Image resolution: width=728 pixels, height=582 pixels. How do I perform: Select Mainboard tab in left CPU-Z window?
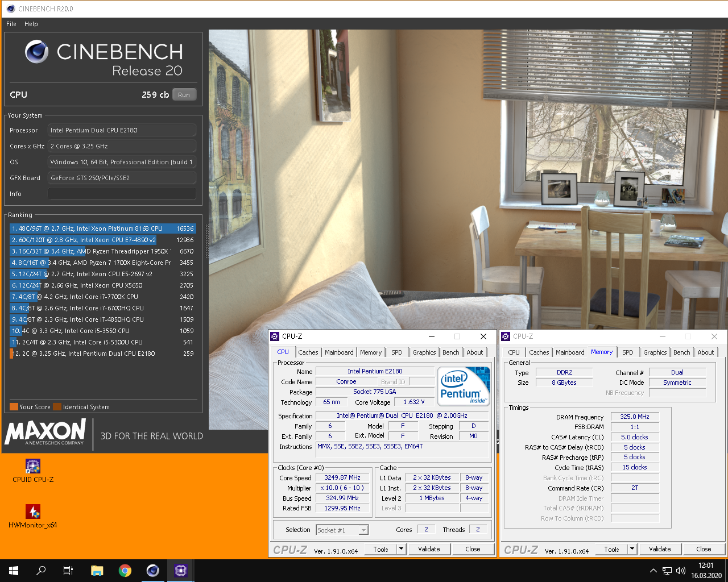pos(339,352)
